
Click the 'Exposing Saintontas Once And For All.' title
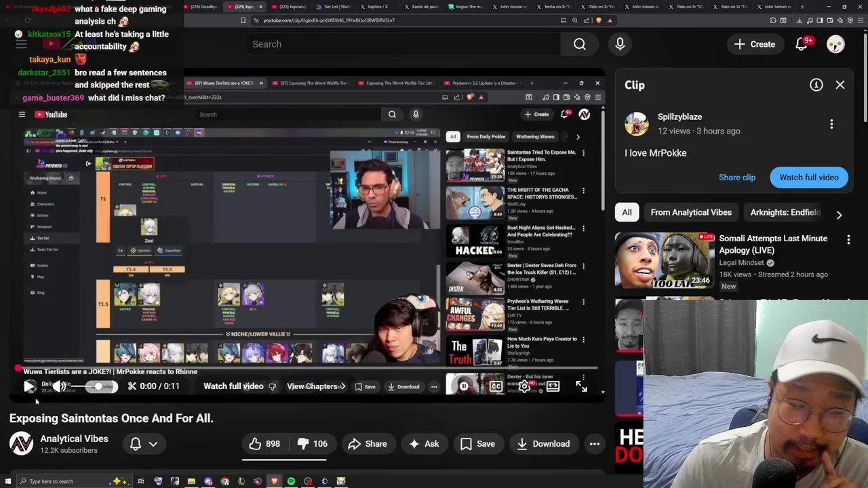click(x=111, y=418)
